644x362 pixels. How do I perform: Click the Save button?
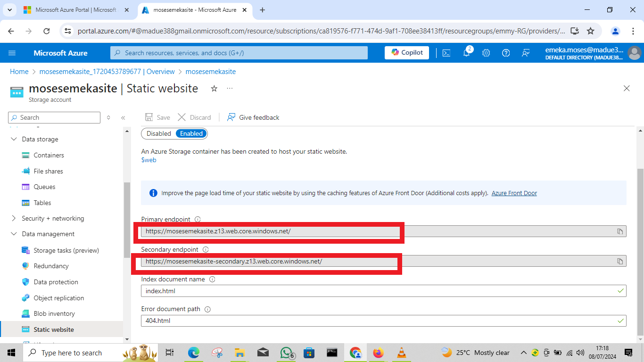tap(157, 117)
